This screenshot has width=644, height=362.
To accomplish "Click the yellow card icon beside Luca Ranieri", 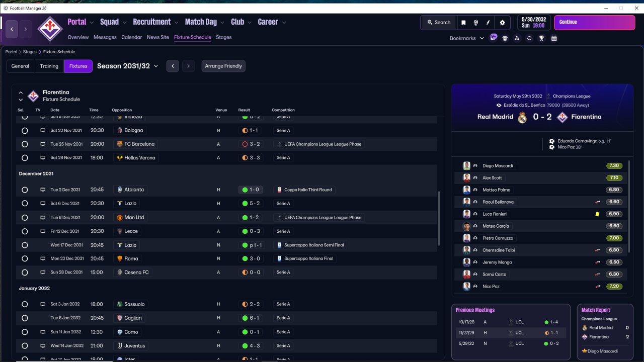I will [x=597, y=214].
